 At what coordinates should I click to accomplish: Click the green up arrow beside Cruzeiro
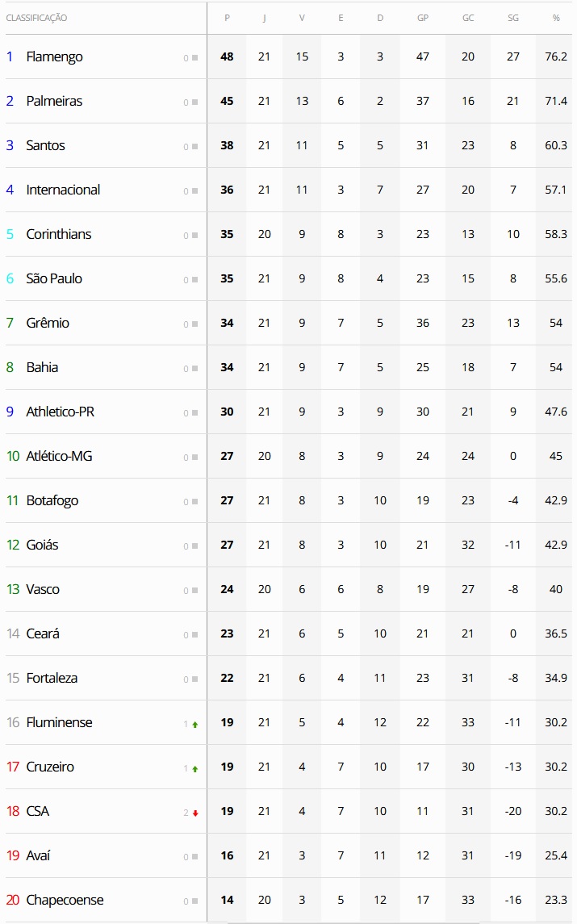click(194, 769)
